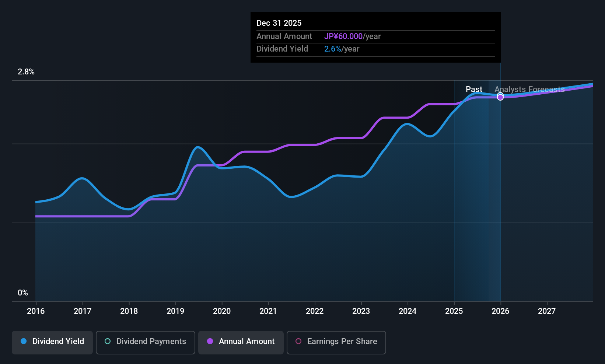Click the 2024 x-axis label
The height and width of the screenshot is (364, 605).
point(408,311)
